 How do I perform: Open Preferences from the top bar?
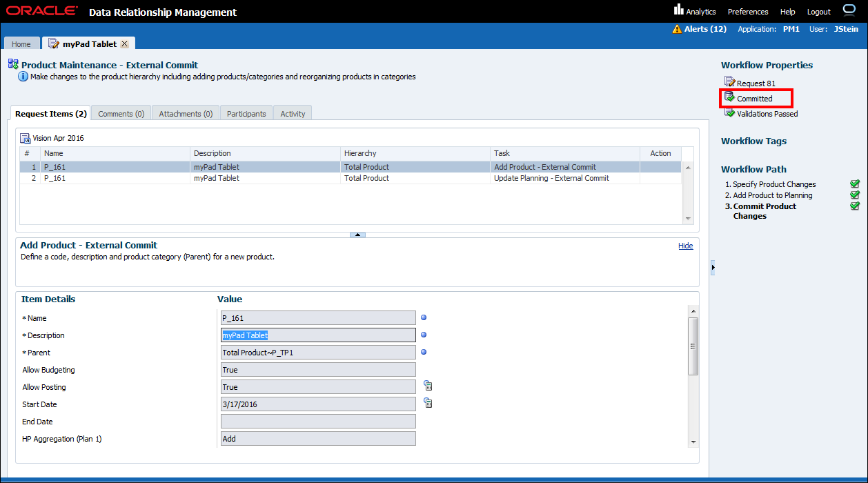click(x=747, y=12)
